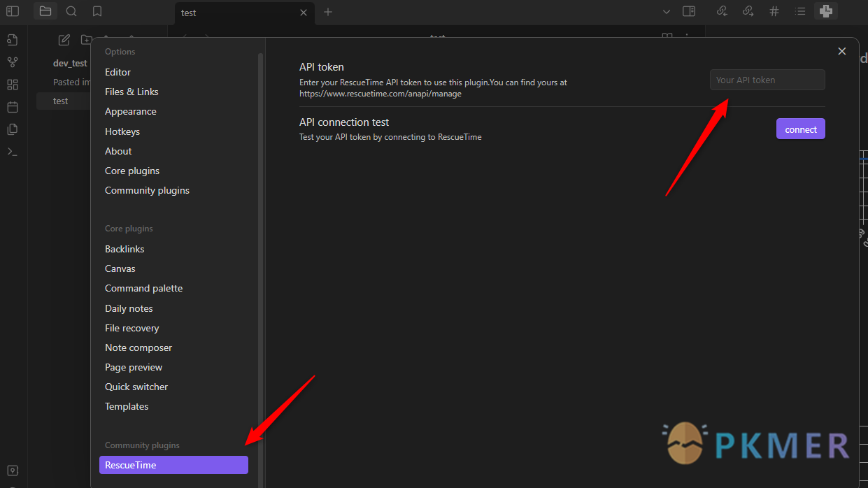Click the templates icon in ribbon
Screen dimensions: 868x488
(x=12, y=129)
